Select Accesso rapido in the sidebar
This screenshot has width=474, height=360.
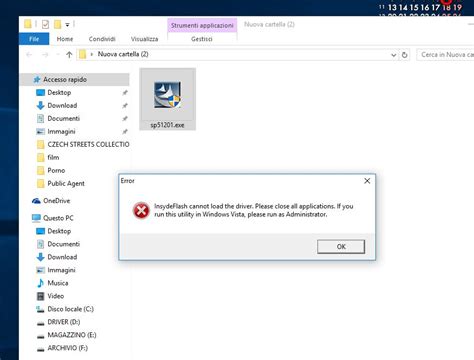click(75, 79)
